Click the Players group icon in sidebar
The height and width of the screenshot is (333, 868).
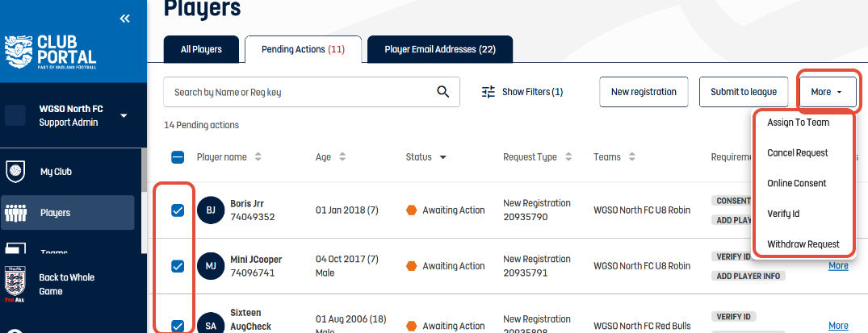(x=15, y=213)
